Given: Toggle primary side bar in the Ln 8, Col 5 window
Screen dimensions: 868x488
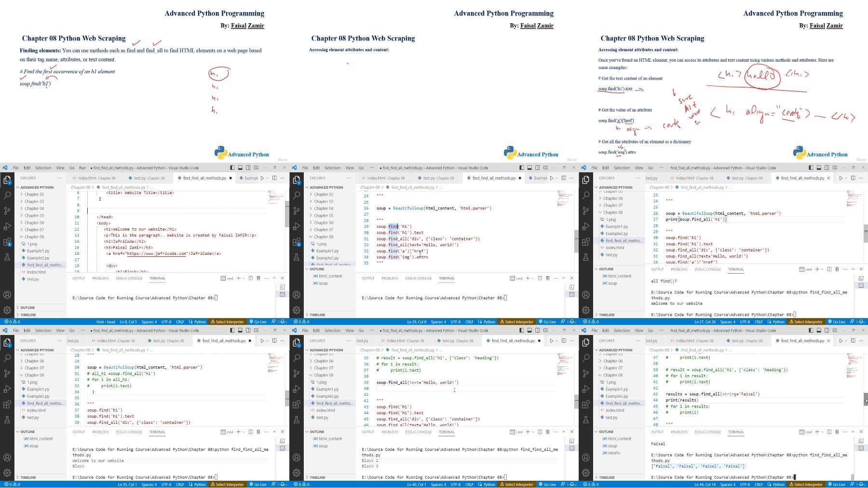Looking at the screenshot, I should pyautogui.click(x=232, y=168).
